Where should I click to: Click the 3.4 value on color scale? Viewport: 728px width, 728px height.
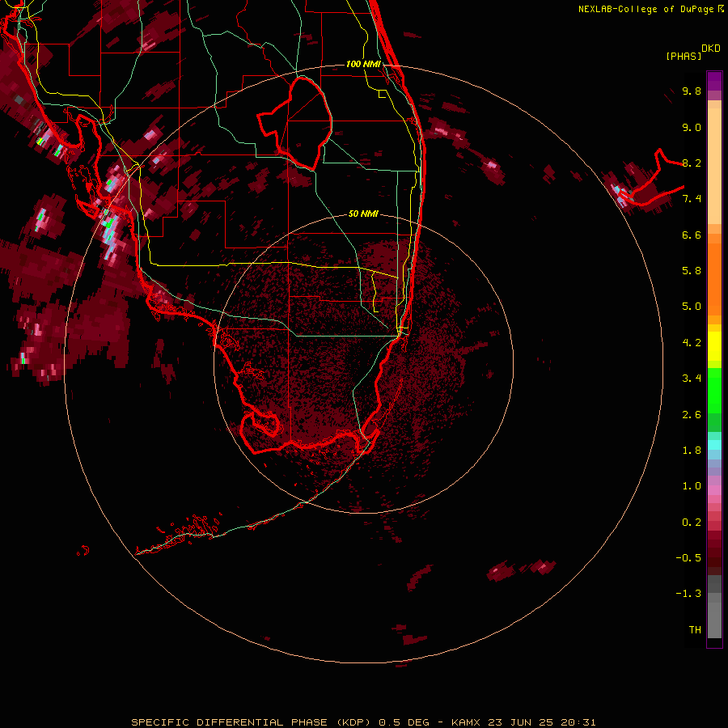click(x=692, y=379)
